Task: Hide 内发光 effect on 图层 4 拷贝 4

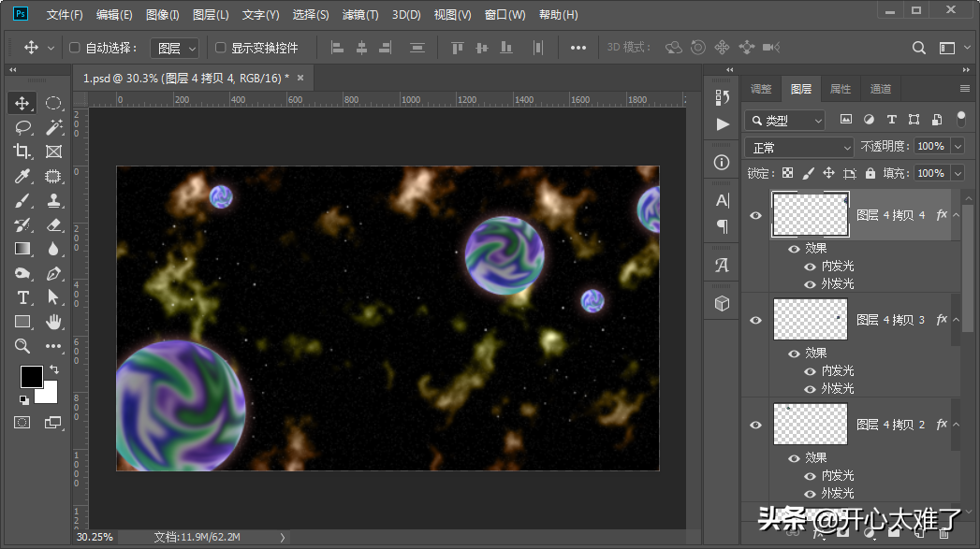Action: pyautogui.click(x=811, y=267)
